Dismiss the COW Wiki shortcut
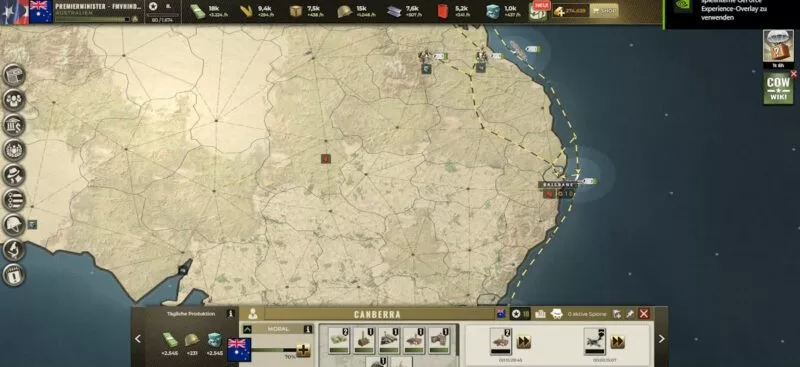 (793, 74)
